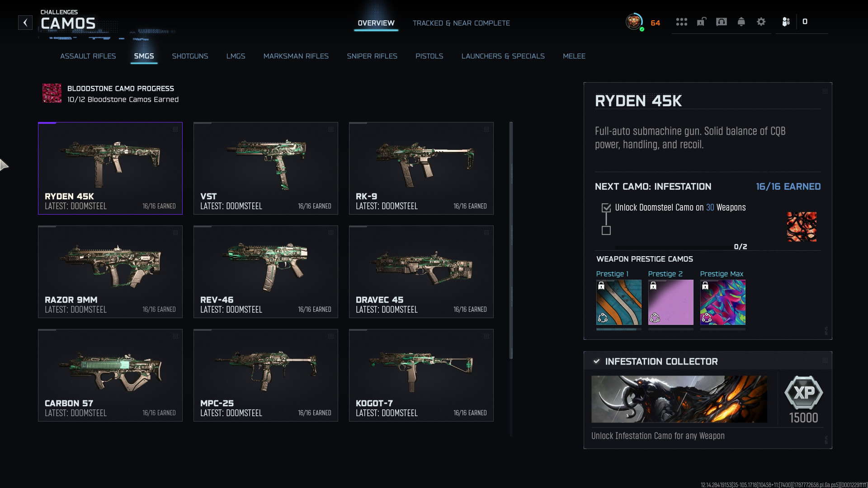Viewport: 868px width, 488px height.
Task: Click the Bloodstone camo progress icon
Action: 52,93
